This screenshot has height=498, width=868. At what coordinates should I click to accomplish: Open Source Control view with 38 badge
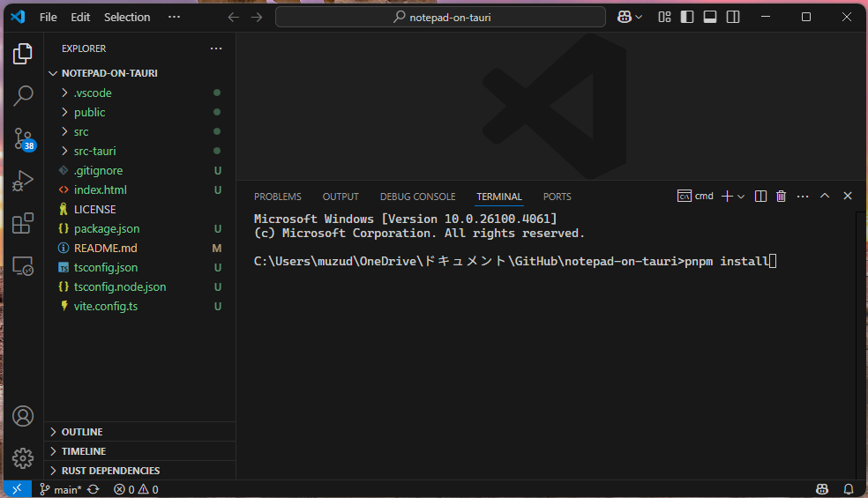click(x=23, y=139)
